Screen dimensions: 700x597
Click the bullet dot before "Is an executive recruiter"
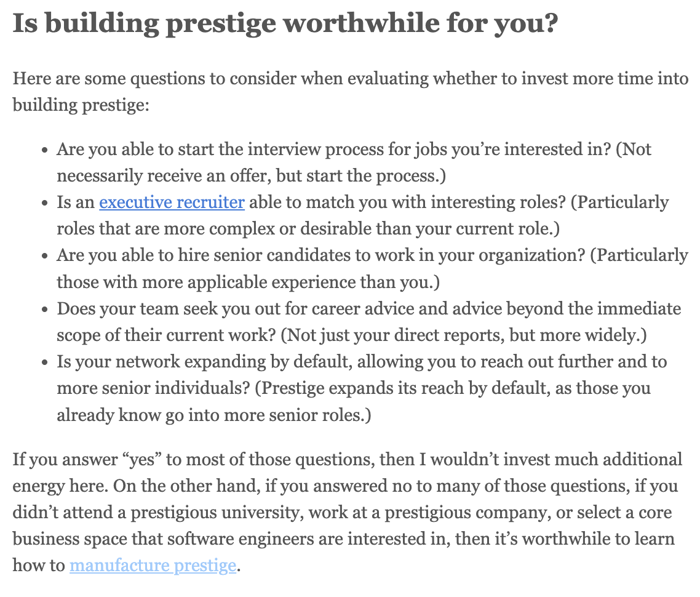coord(44,203)
